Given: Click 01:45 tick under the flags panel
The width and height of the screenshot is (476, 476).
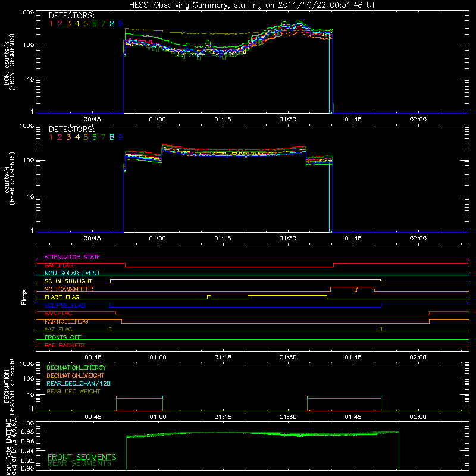Looking at the screenshot, I should click(x=353, y=358).
